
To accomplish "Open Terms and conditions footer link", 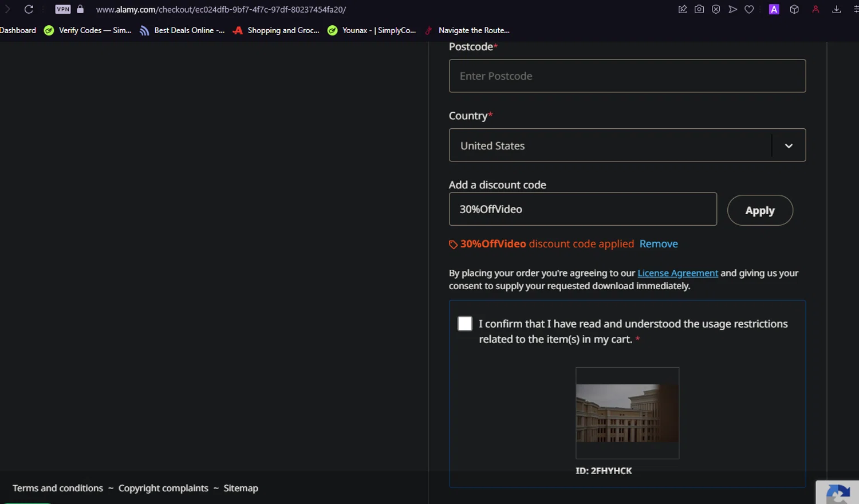I will (x=58, y=488).
